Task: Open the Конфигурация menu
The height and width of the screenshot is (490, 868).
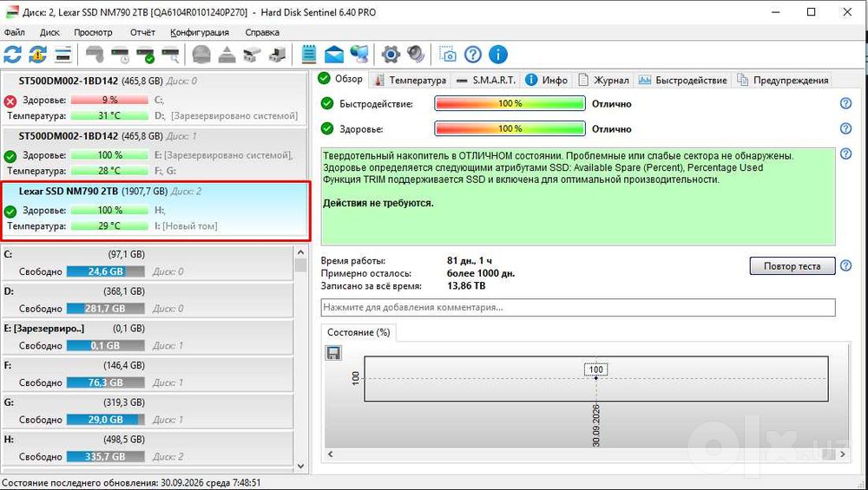Action: coord(200,32)
